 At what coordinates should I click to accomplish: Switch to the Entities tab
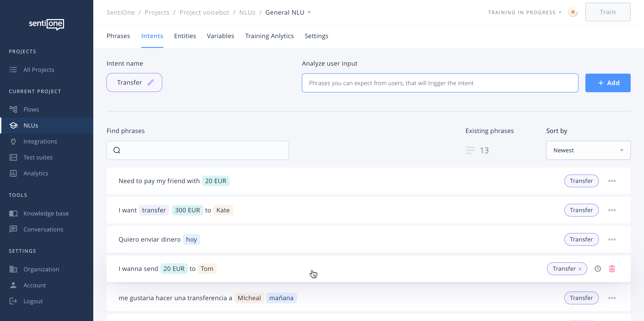click(185, 36)
